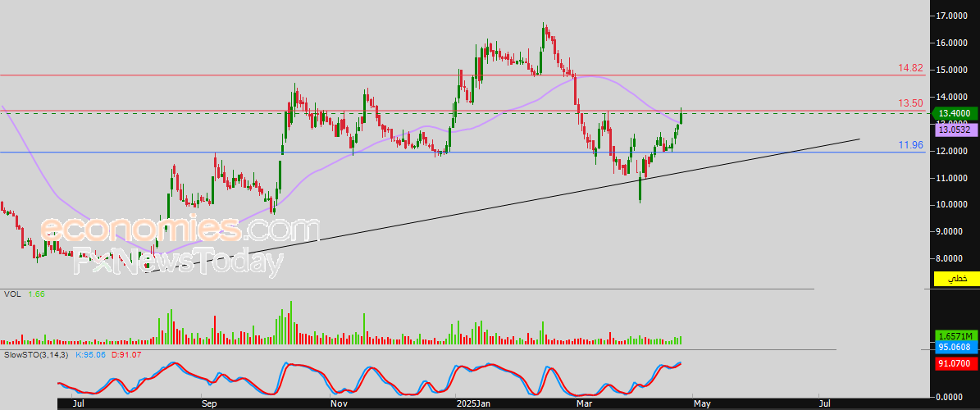Click the 12.0000 price axis label
980x410 pixels.
(953, 151)
